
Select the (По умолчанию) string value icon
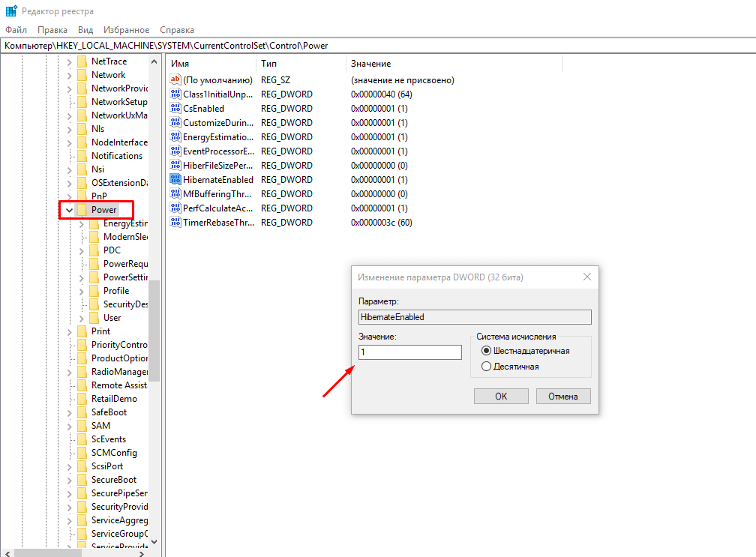[x=175, y=79]
